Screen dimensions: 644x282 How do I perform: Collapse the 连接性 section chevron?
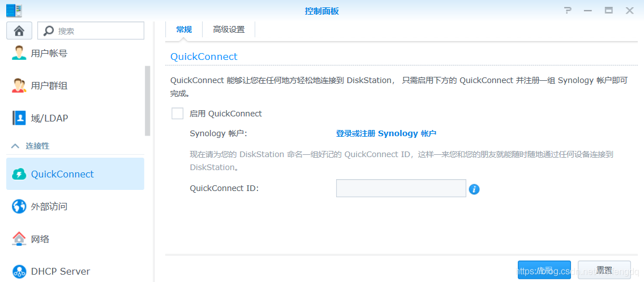(x=15, y=146)
